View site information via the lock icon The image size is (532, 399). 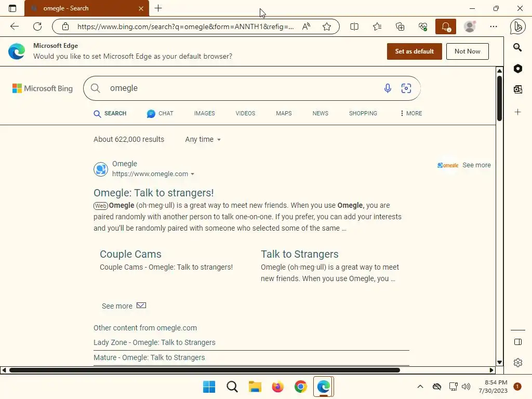(65, 26)
